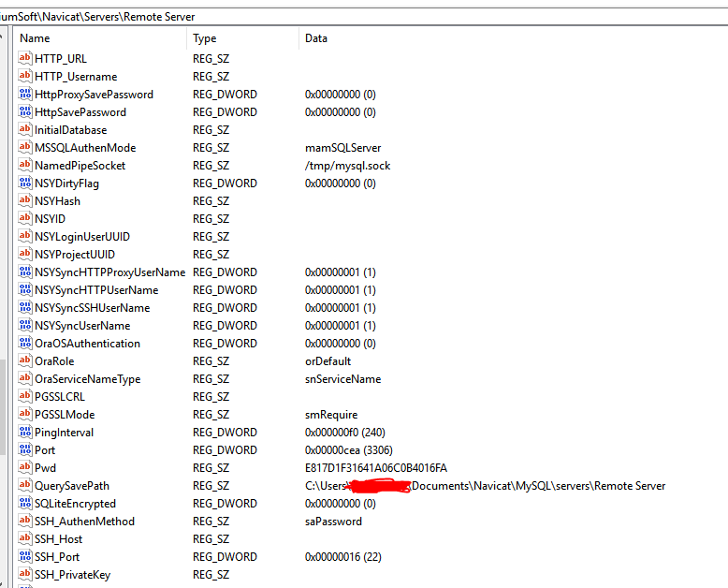Click the mamSQLServer data cell

coord(342,148)
